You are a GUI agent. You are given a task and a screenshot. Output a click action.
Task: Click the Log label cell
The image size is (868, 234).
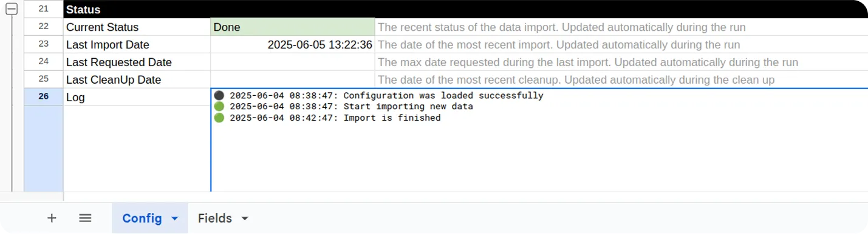click(137, 97)
